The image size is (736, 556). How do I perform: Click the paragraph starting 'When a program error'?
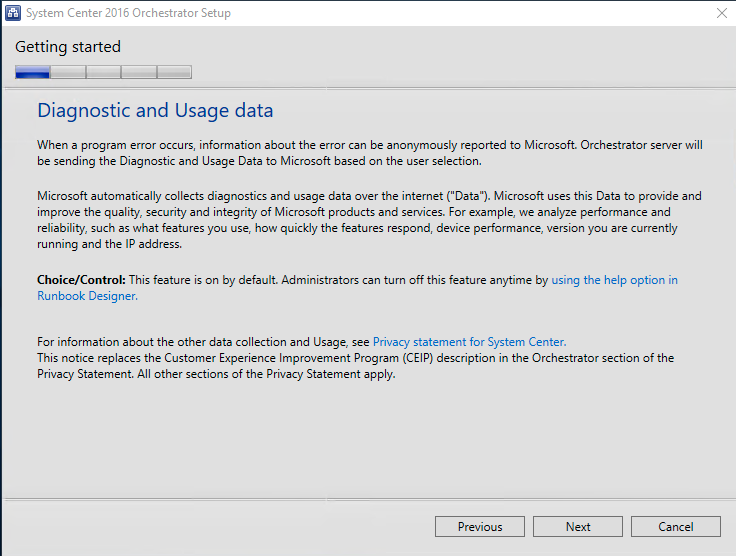click(370, 153)
